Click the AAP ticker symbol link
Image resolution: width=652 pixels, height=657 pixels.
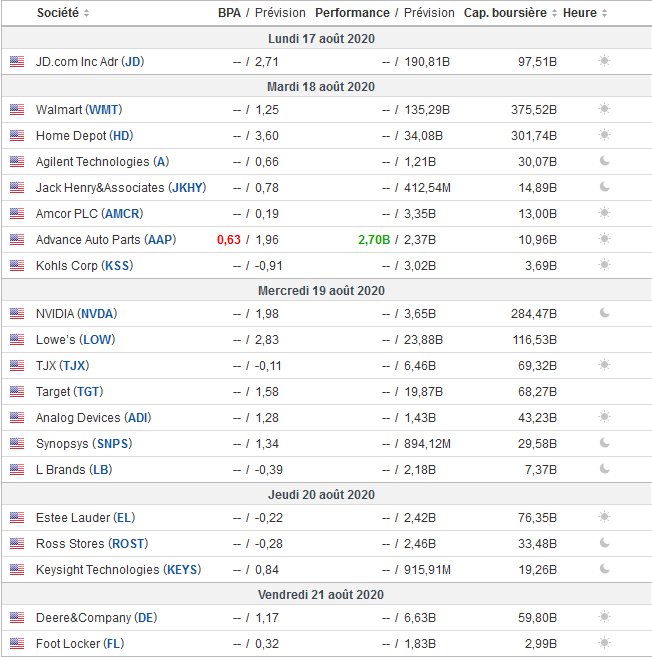[x=160, y=239]
